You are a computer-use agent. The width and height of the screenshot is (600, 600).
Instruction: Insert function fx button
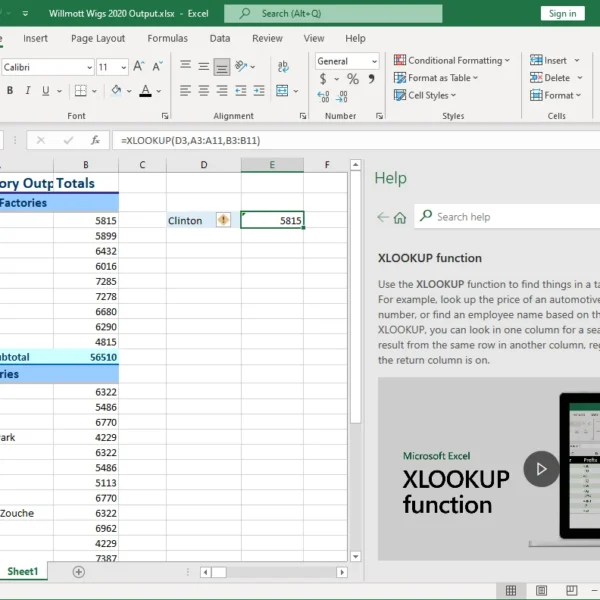(95, 140)
